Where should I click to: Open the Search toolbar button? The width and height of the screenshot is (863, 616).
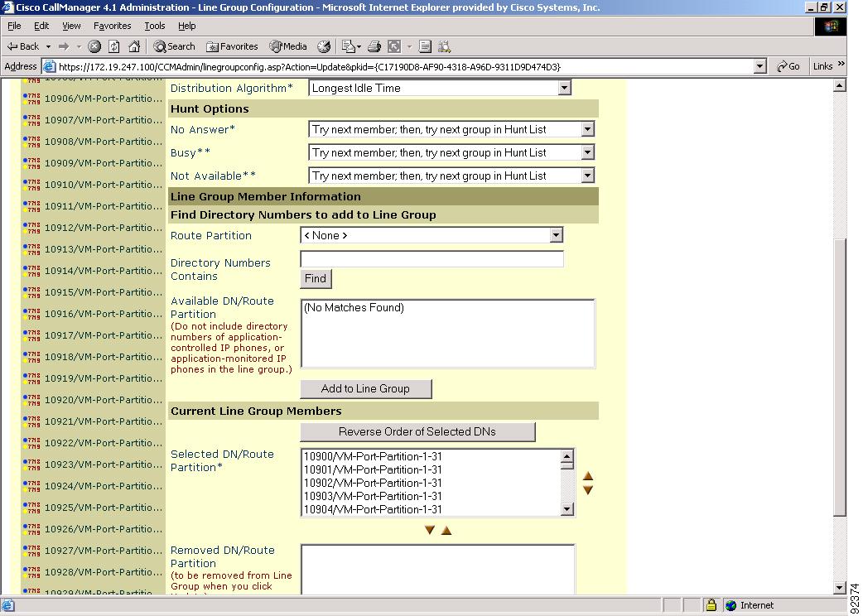click(174, 46)
